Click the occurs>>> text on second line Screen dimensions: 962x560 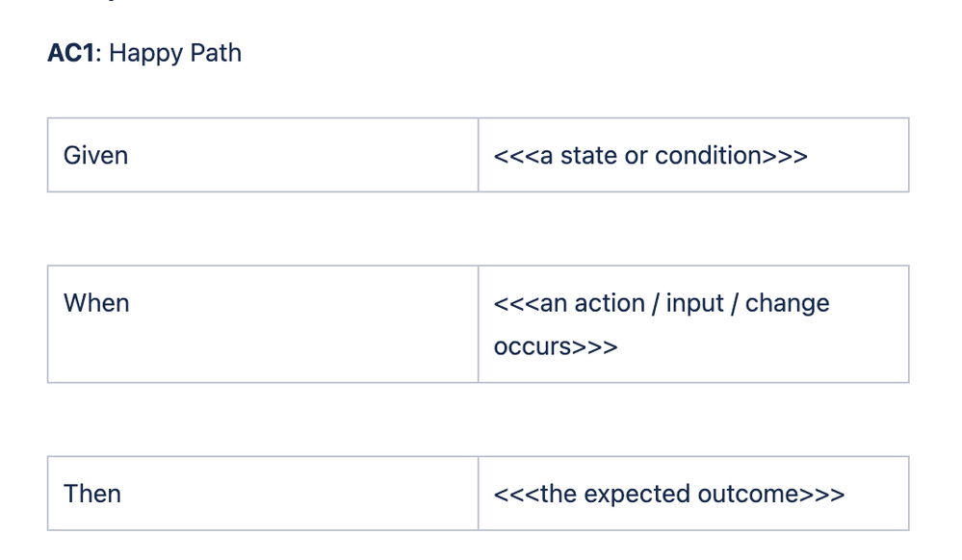click(556, 347)
